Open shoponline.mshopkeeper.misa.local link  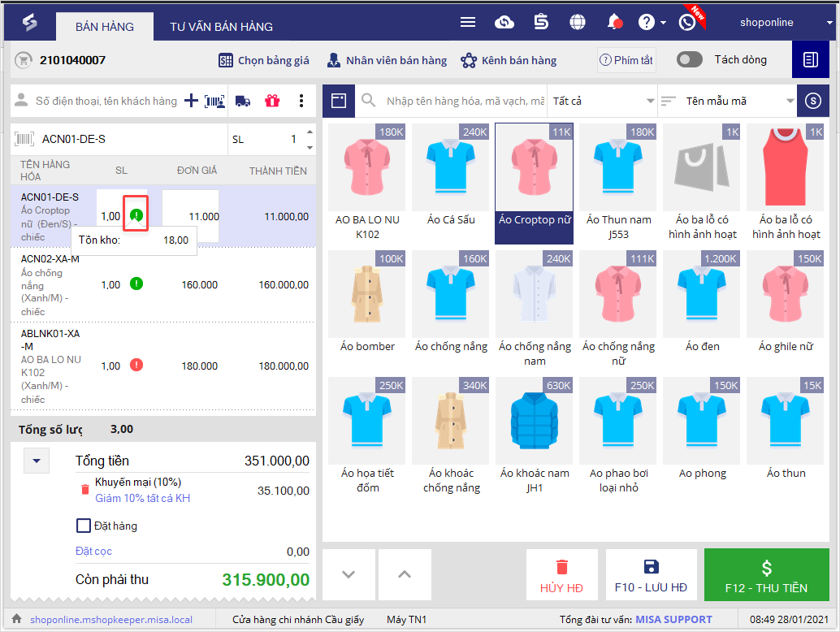[111, 620]
